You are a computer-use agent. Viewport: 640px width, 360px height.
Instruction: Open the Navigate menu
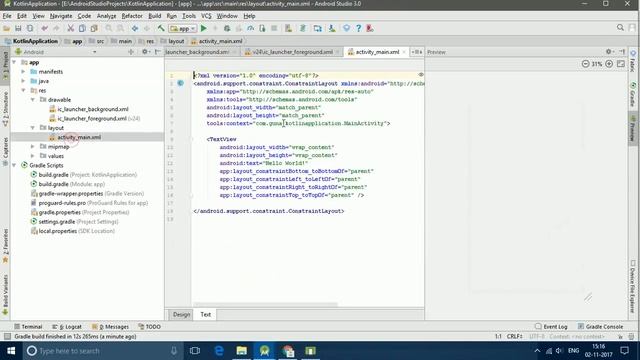click(x=61, y=16)
